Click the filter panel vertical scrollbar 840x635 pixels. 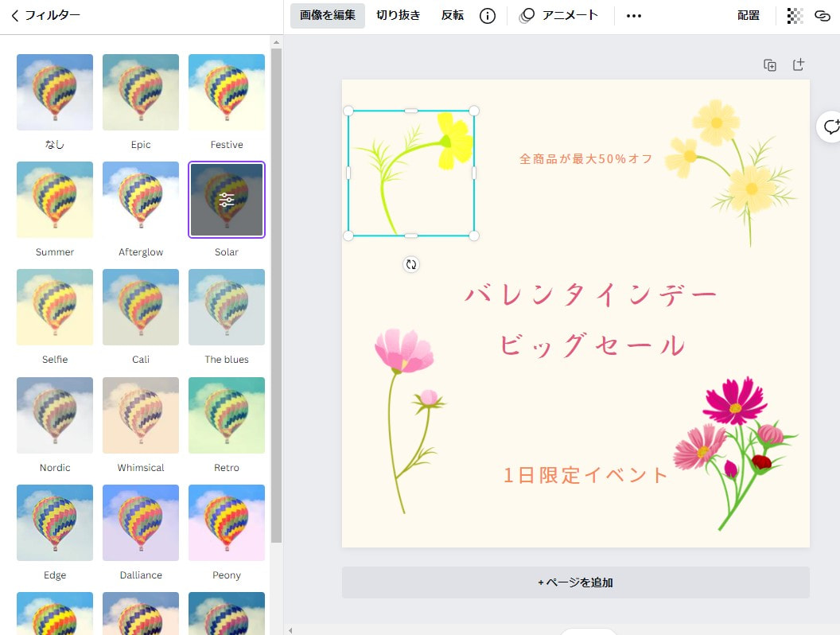276,294
